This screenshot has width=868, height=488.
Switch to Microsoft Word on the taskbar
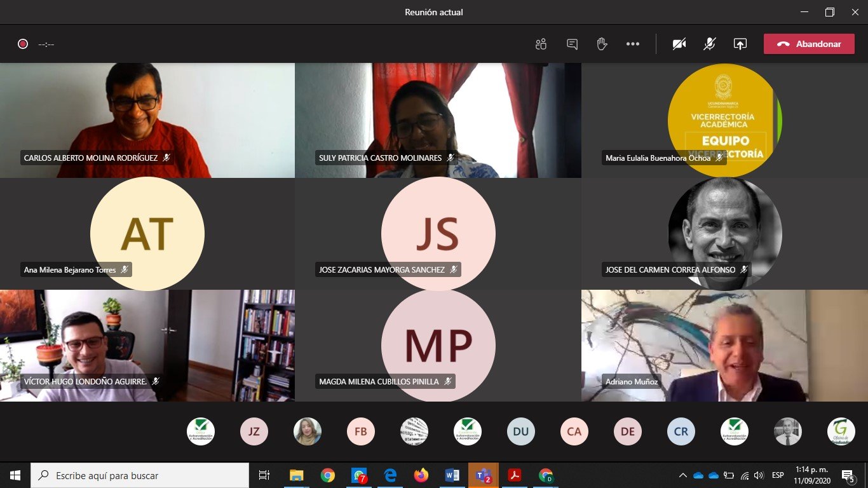tap(452, 475)
